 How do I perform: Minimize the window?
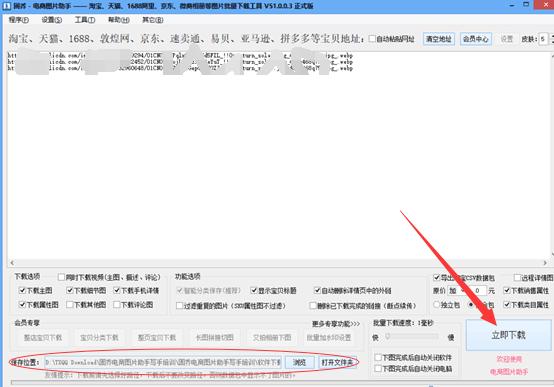pyautogui.click(x=512, y=5)
